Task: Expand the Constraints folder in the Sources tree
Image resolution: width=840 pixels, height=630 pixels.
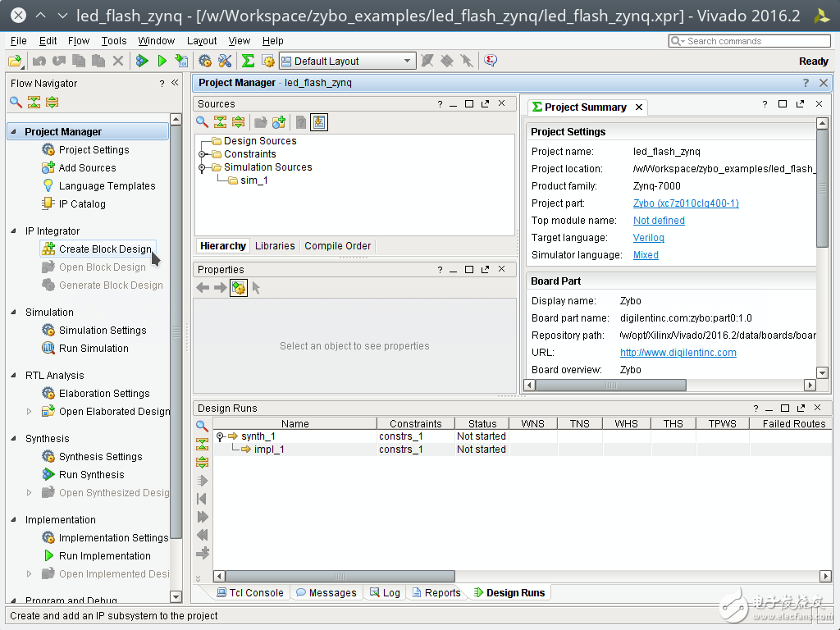Action: point(202,154)
